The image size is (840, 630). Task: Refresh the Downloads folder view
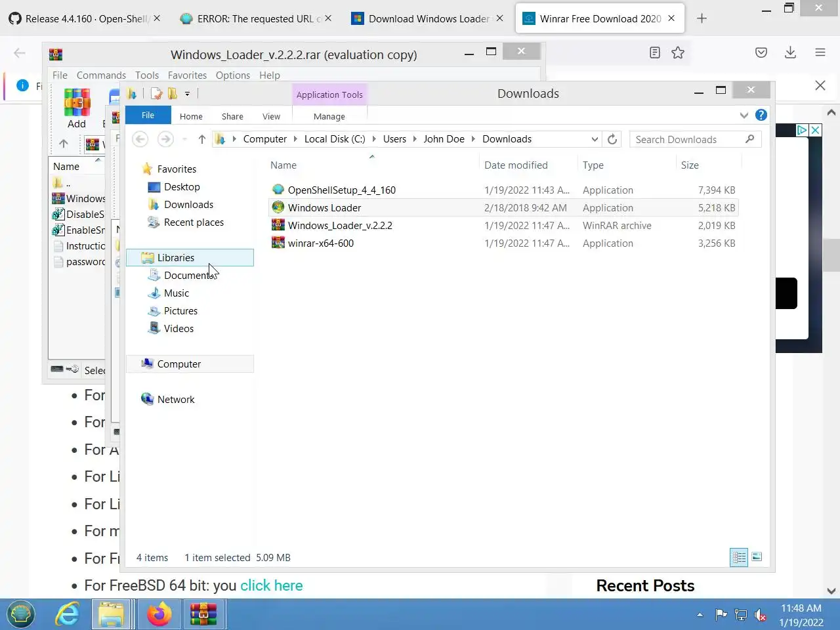click(612, 139)
